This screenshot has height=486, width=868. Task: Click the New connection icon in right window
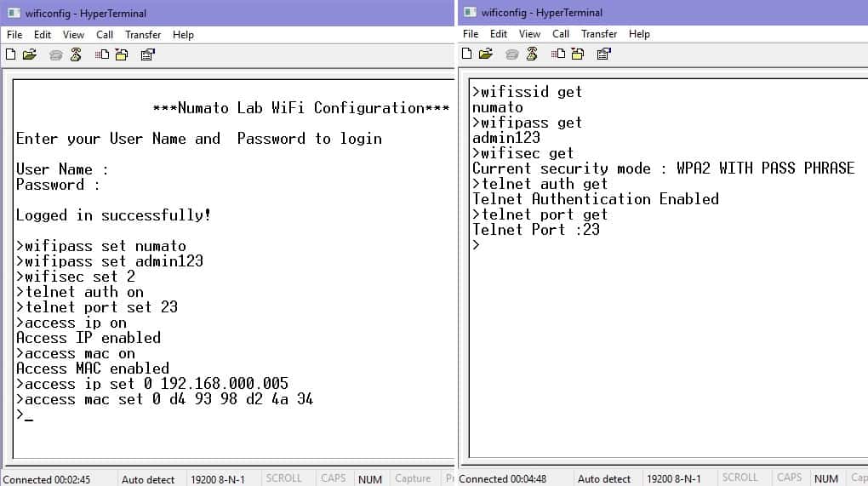click(467, 54)
